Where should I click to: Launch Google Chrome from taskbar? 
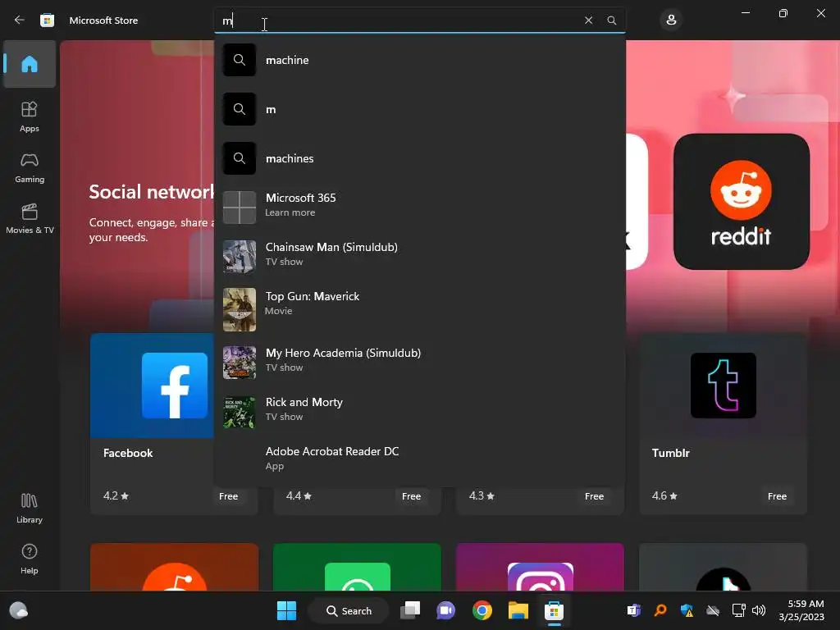click(x=482, y=610)
